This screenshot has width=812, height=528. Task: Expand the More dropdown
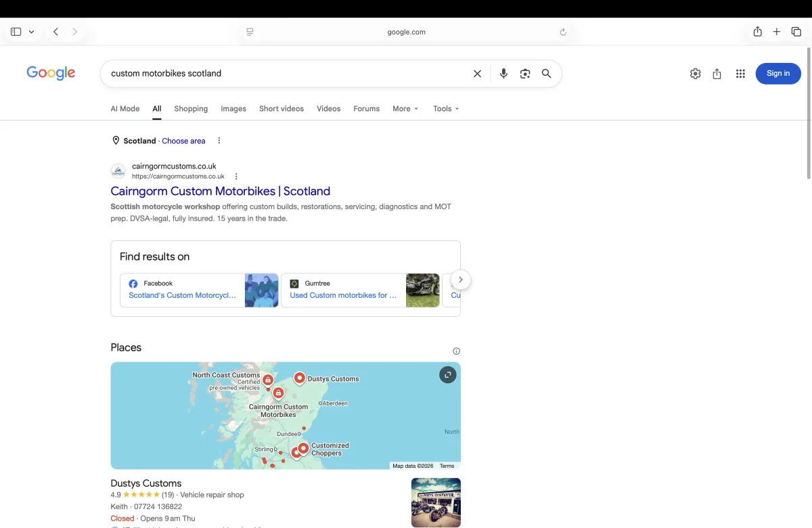pos(405,108)
